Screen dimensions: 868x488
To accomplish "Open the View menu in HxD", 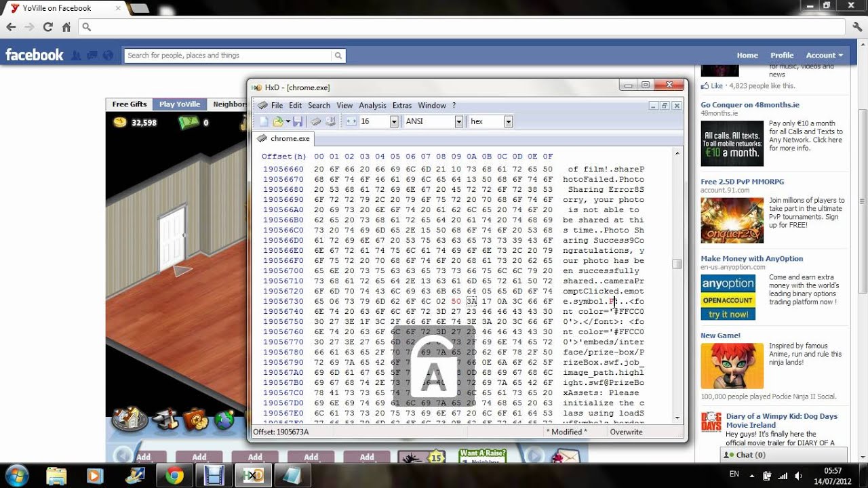I will (344, 105).
